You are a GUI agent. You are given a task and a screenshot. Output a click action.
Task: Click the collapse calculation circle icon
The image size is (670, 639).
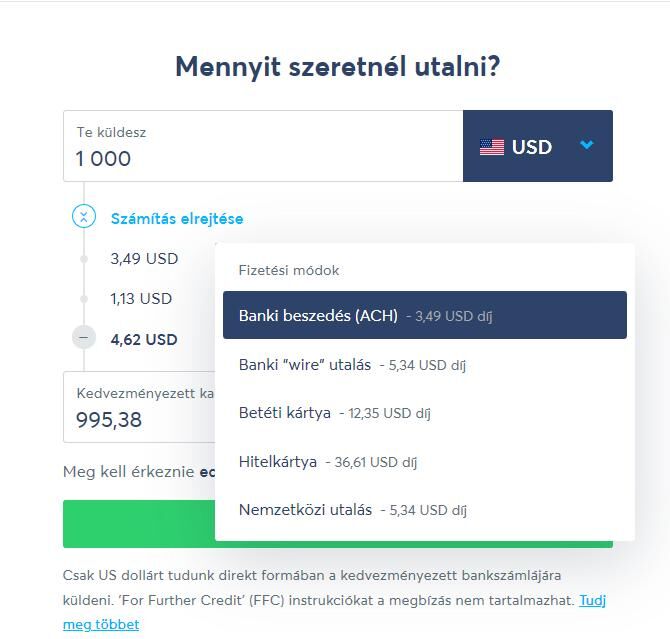(x=84, y=216)
